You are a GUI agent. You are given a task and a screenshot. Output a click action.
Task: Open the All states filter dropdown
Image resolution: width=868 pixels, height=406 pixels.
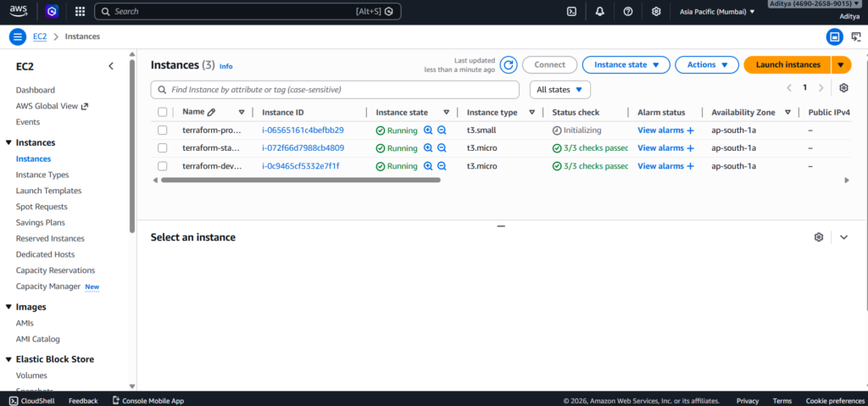(559, 89)
